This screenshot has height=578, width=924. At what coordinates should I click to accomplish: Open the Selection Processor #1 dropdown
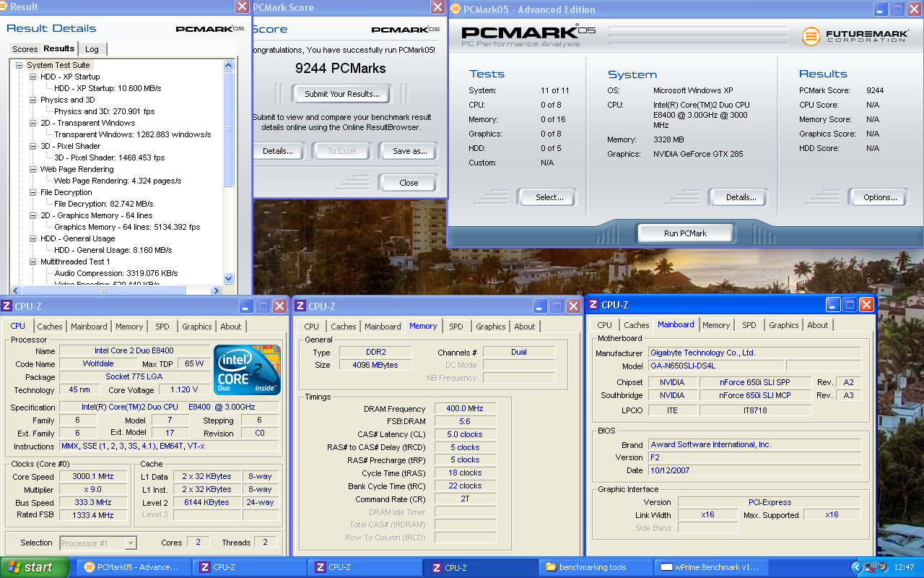[x=98, y=543]
